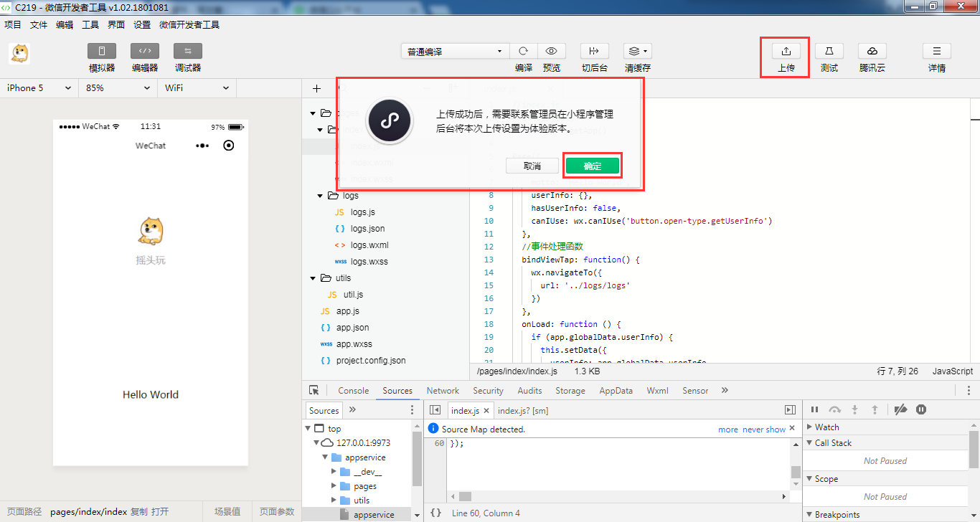Click the clear cache (清缓存) layers icon

(636, 52)
